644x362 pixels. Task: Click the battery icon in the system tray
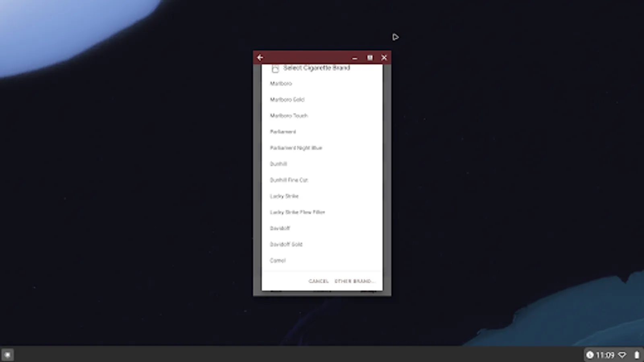pyautogui.click(x=636, y=355)
